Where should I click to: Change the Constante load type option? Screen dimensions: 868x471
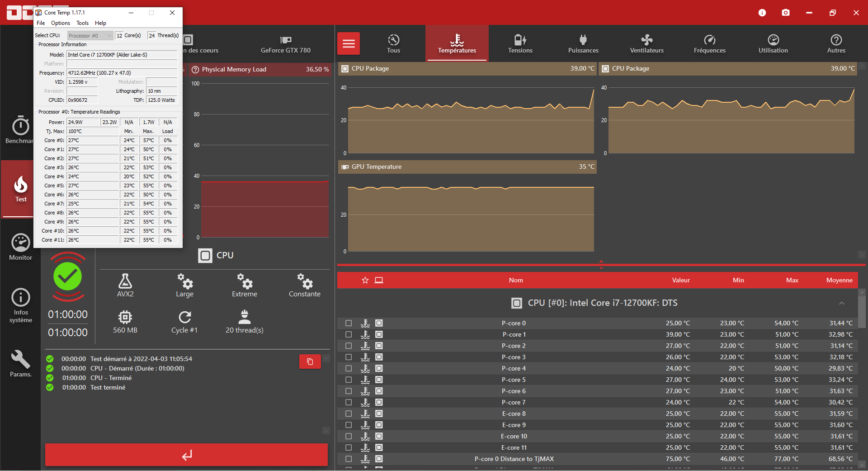tap(305, 285)
